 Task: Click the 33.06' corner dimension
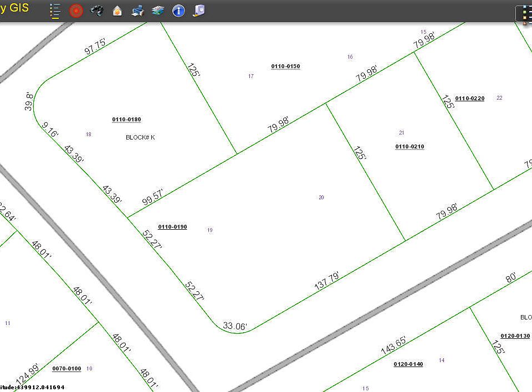pyautogui.click(x=235, y=326)
